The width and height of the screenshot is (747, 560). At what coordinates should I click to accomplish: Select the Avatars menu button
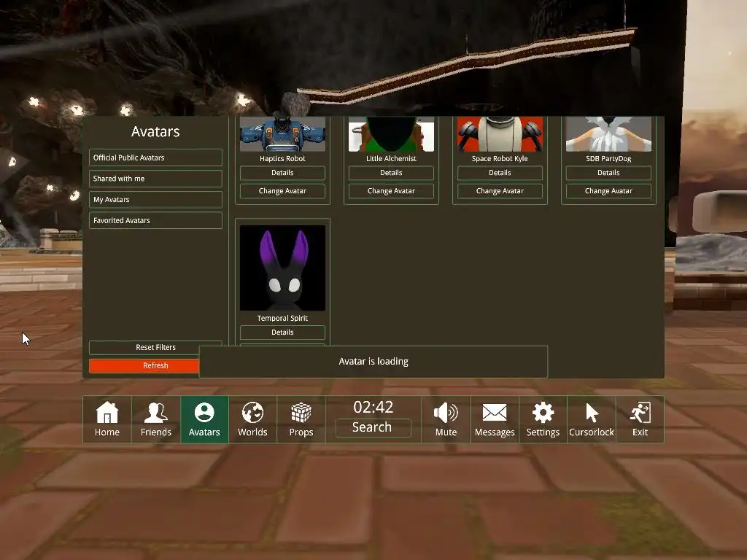point(204,419)
